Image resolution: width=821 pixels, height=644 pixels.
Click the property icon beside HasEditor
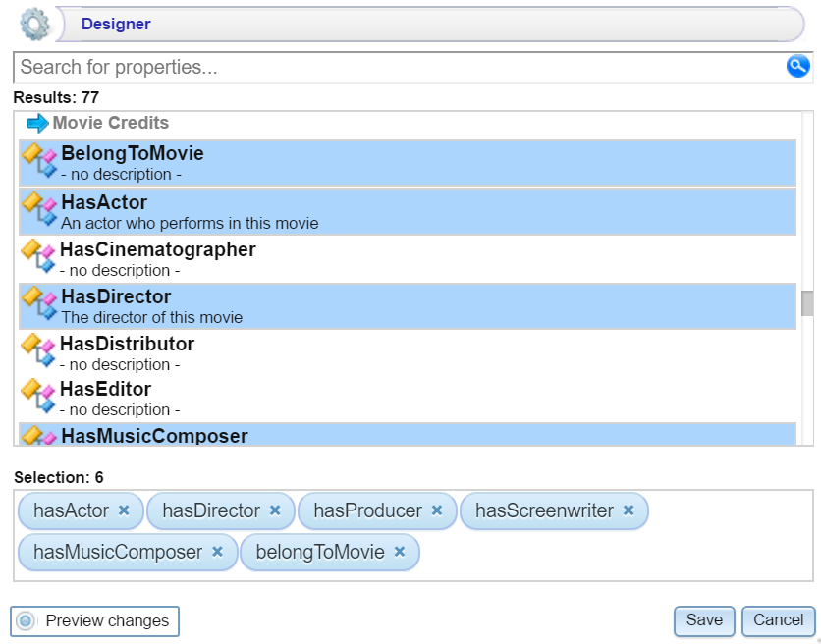point(36,398)
